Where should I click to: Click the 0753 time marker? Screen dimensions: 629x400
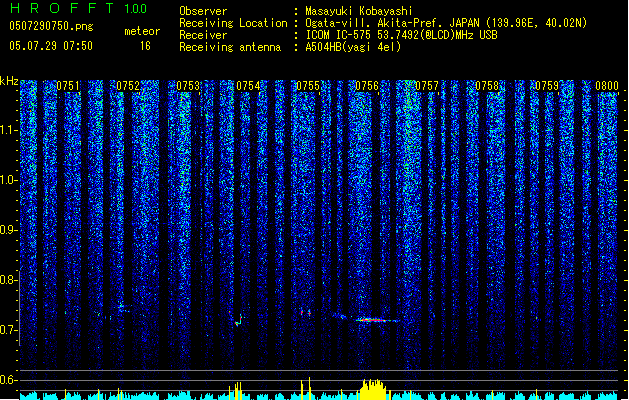pos(188,86)
